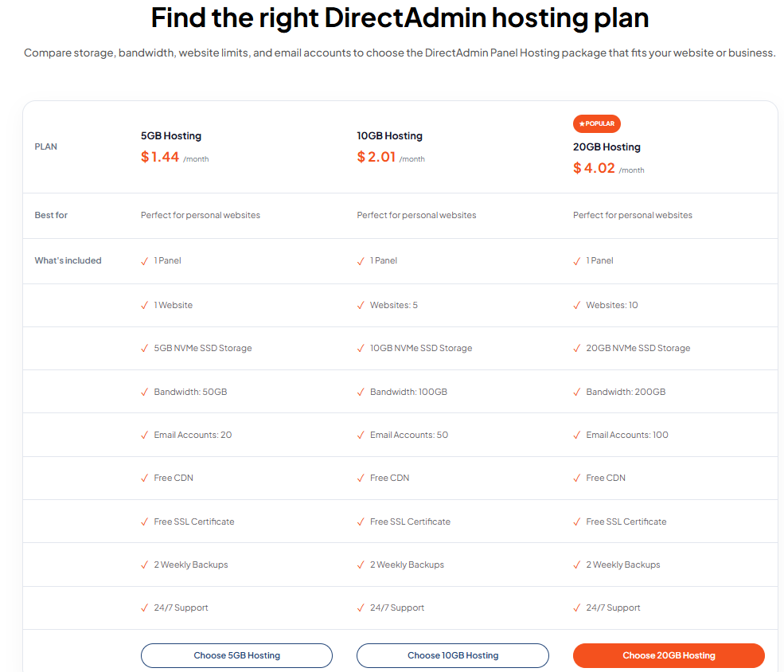Viewport: 784px width, 672px height.
Task: Click the Websites: 5 feature text
Action: [393, 305]
